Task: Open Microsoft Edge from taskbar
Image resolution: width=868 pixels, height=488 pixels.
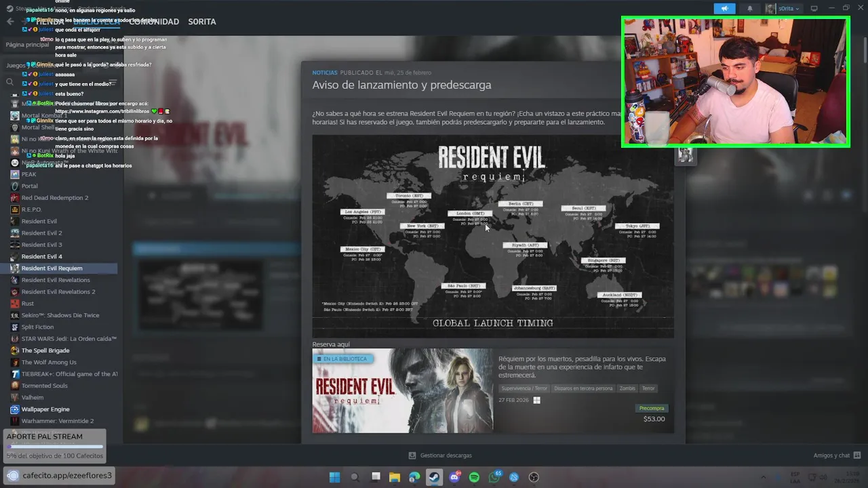Action: point(414,477)
